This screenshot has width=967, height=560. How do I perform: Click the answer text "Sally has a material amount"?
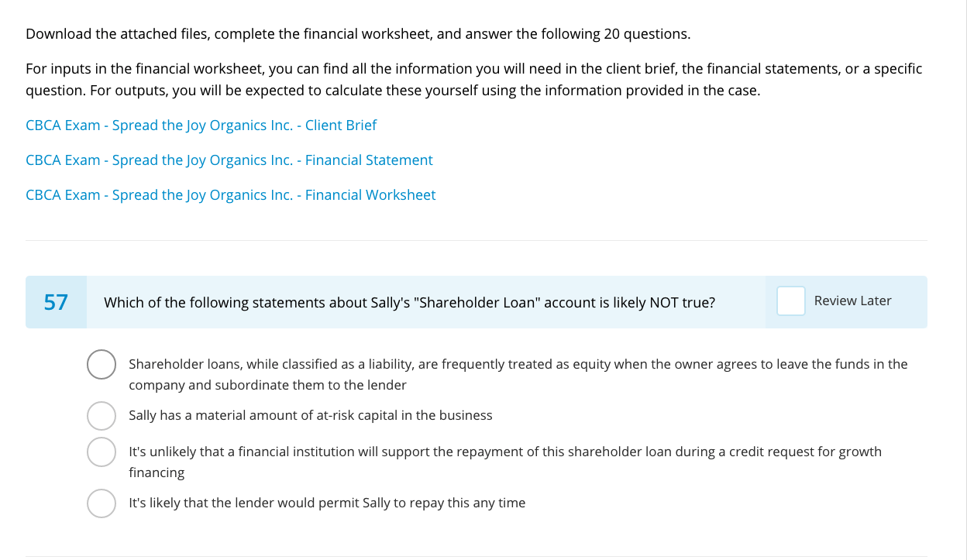pyautogui.click(x=310, y=416)
